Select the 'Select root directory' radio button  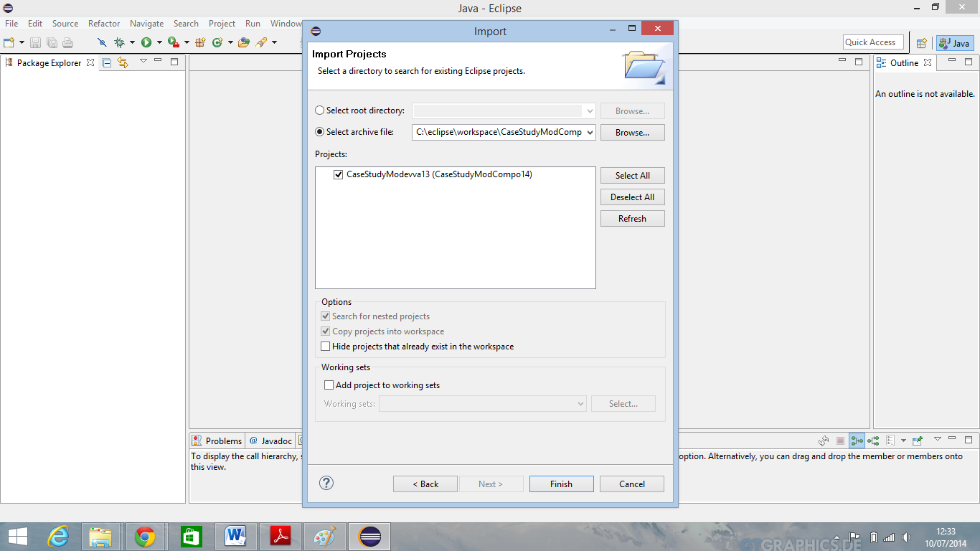[x=320, y=110]
